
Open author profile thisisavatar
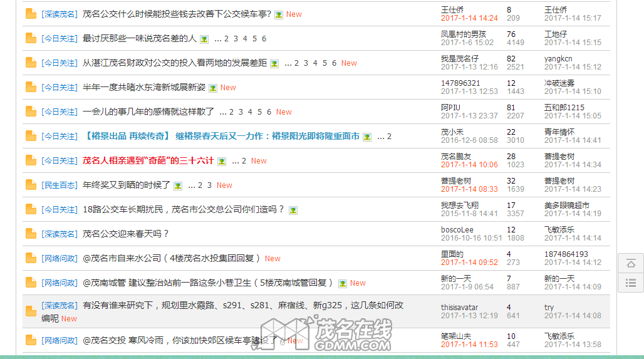pyautogui.click(x=460, y=307)
